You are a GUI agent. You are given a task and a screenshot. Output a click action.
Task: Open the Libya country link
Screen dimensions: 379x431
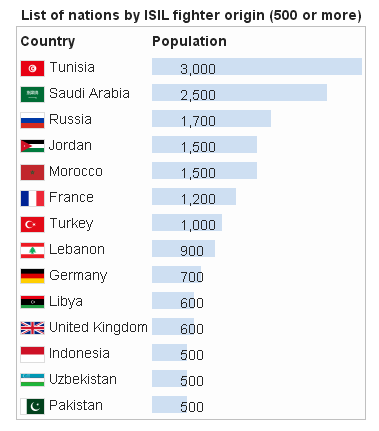point(66,302)
